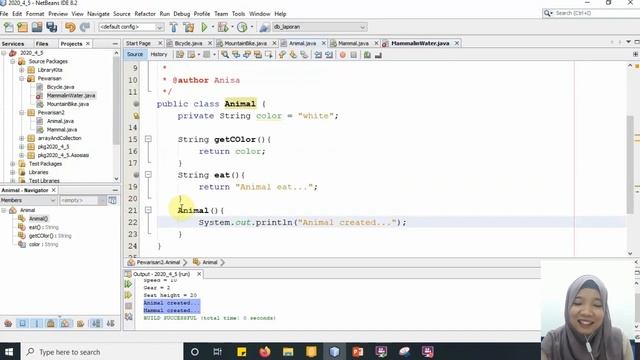Open the db_laporan dropdown in toolbar
Image resolution: width=640 pixels, height=360 pixels.
(319, 27)
